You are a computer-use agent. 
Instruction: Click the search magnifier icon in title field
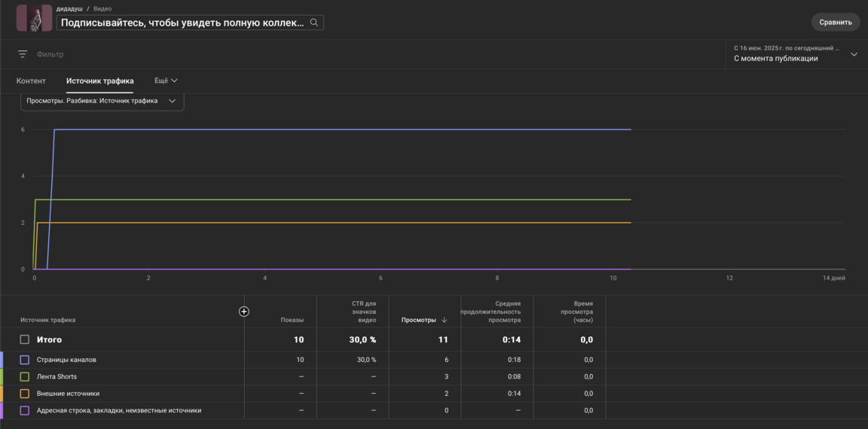click(x=314, y=23)
